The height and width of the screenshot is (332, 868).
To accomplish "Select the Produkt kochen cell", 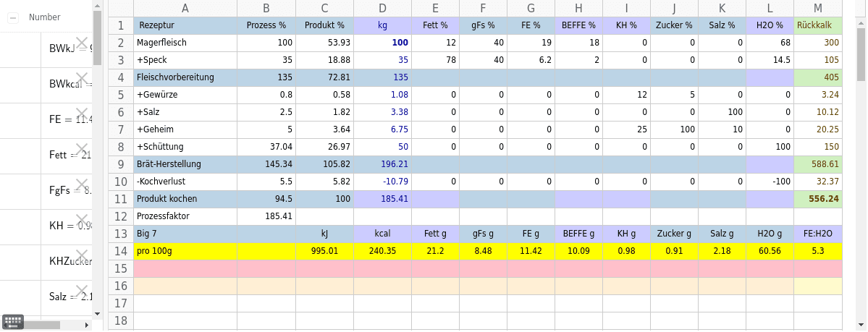I will point(185,199).
